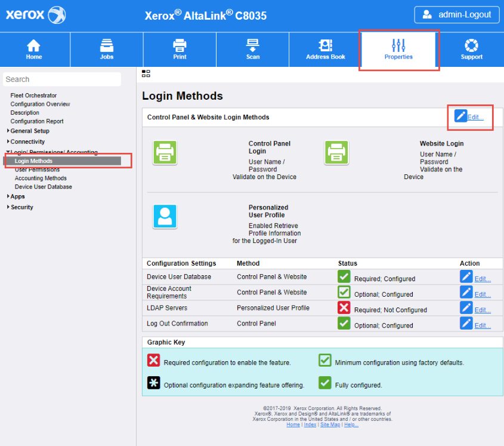Expand the General Setup tree section
The height and width of the screenshot is (446, 504).
coord(8,131)
